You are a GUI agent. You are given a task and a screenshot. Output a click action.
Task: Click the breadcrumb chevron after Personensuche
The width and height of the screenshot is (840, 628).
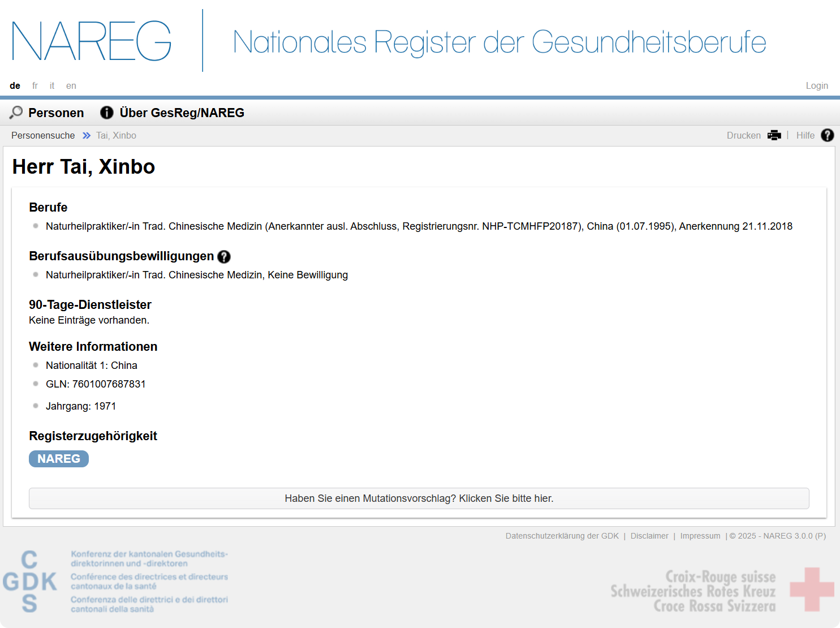[x=86, y=135]
